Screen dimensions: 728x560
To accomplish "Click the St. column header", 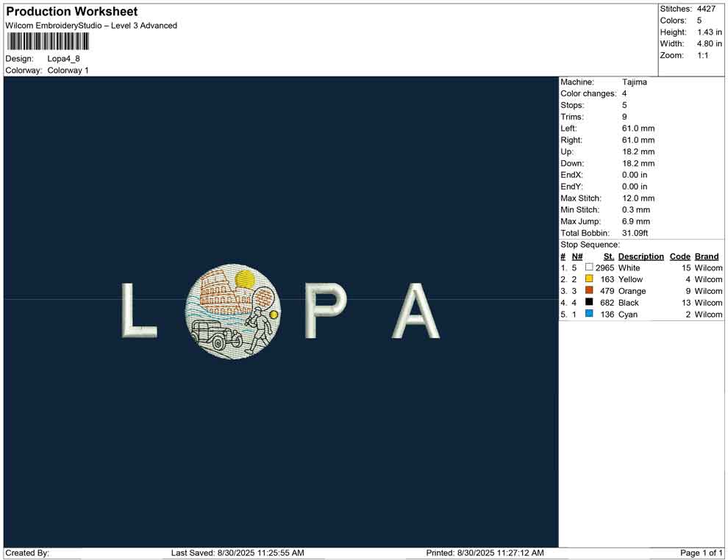I will 608,256.
